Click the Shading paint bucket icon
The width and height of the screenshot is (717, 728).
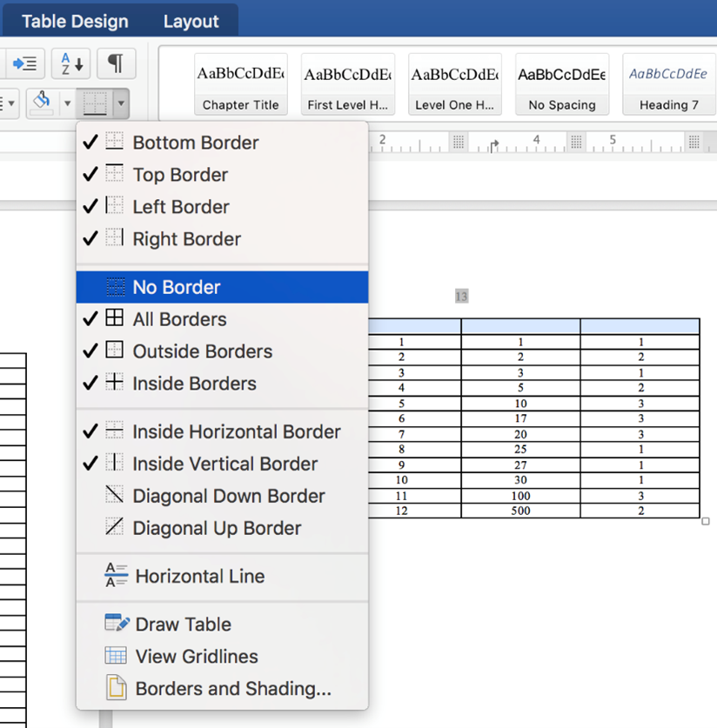[43, 103]
